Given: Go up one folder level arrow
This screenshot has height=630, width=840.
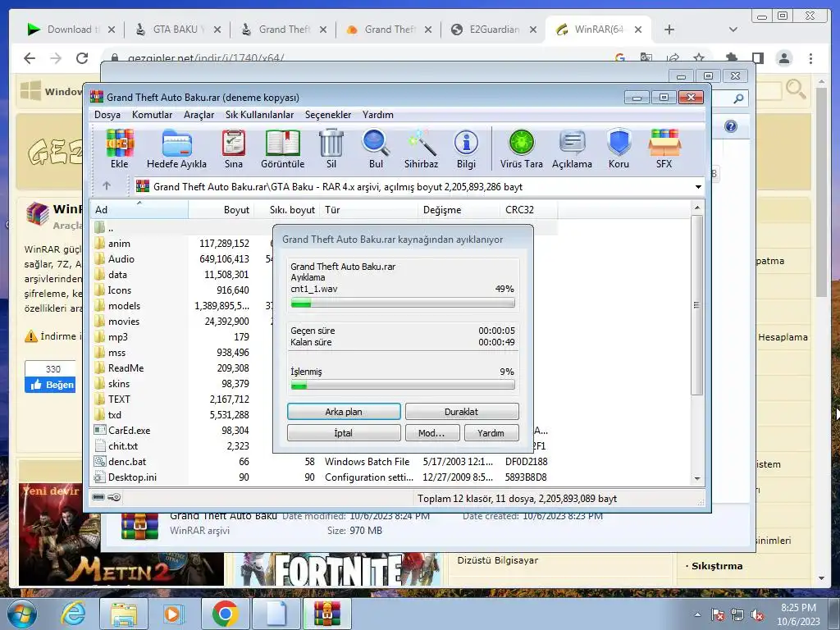Looking at the screenshot, I should click(107, 186).
